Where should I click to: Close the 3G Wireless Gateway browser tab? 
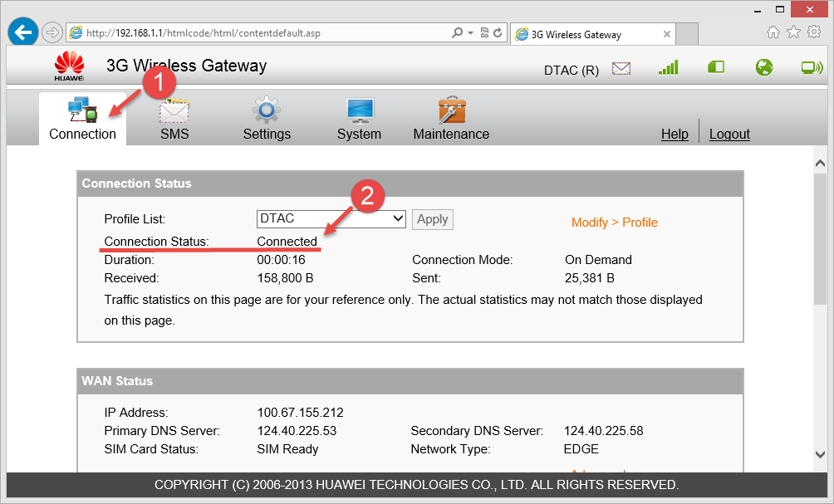[x=666, y=35]
